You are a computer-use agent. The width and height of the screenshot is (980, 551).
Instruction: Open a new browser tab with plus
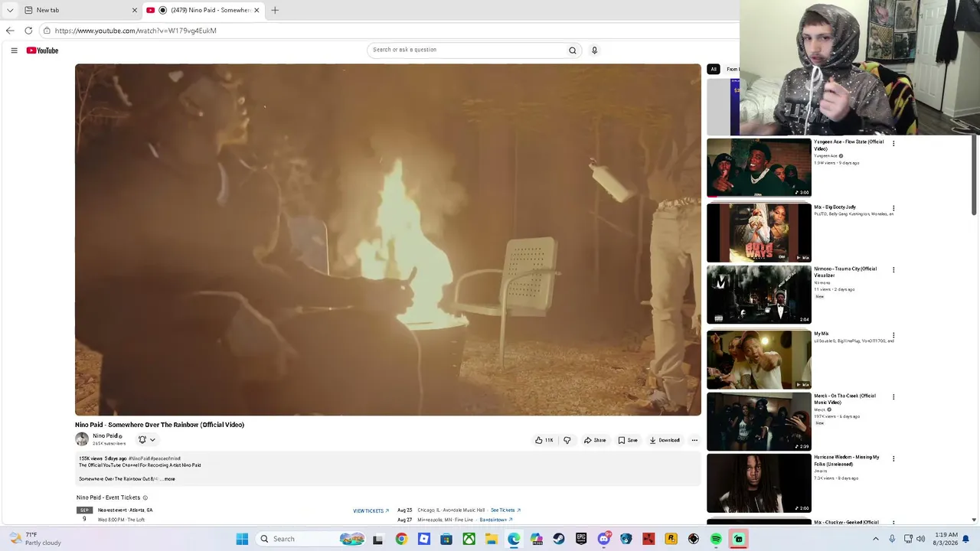click(x=275, y=10)
